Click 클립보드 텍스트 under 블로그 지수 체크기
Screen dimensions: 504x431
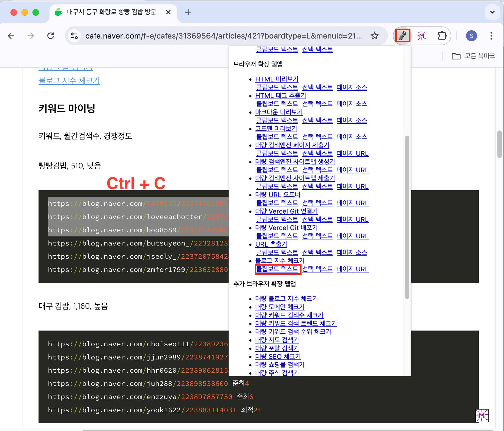point(277,269)
